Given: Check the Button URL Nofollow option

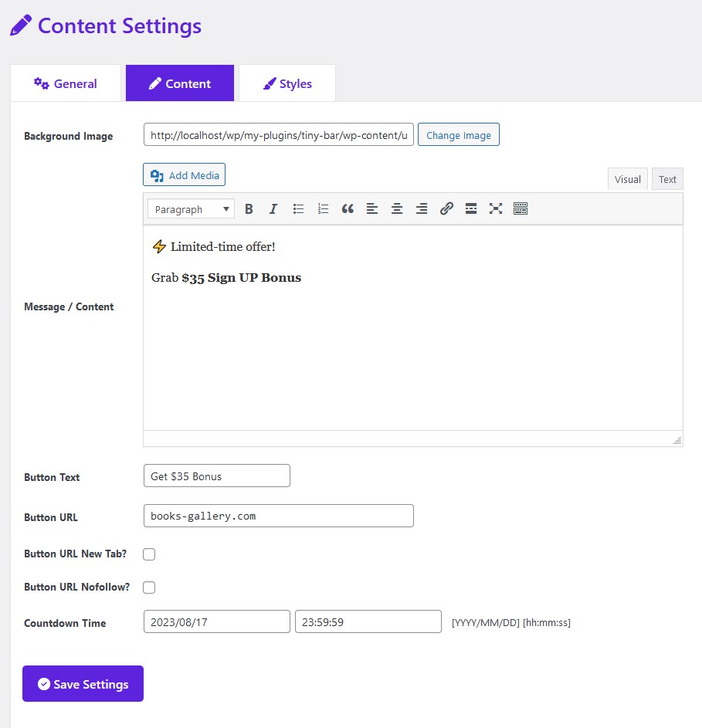Looking at the screenshot, I should tap(149, 587).
